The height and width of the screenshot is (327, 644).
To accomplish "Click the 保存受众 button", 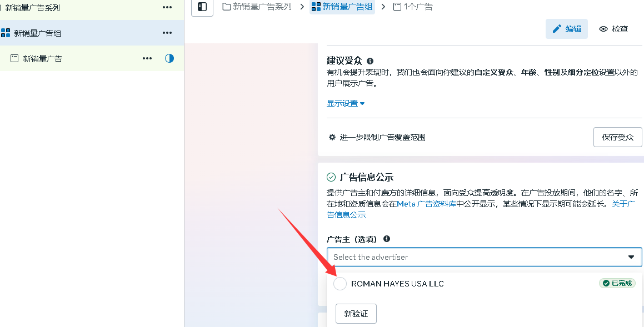I will click(617, 137).
